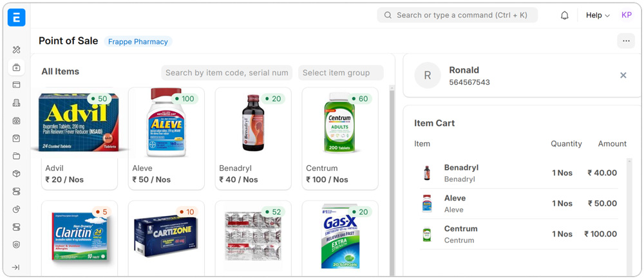Open the KP user avatar menu
Screen dimensions: 644x279
point(627,15)
